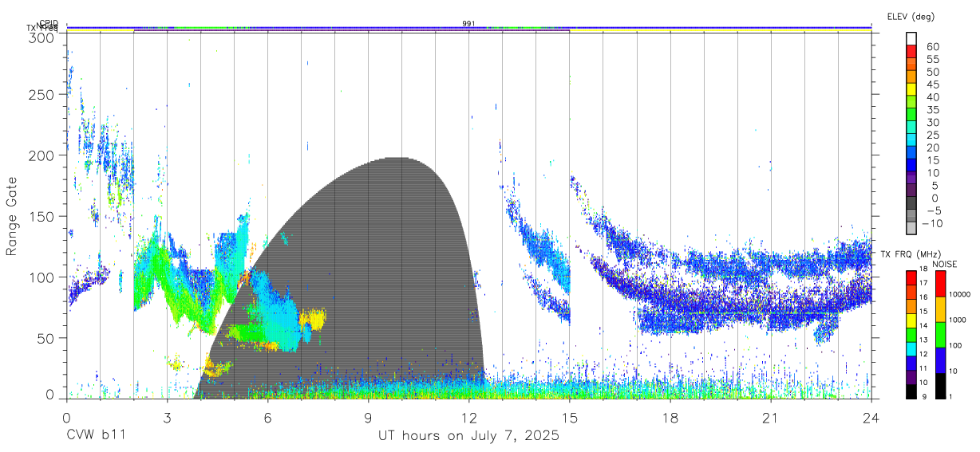Select the red 55–60 degree elevation swatch
980x452 pixels.
click(911, 53)
